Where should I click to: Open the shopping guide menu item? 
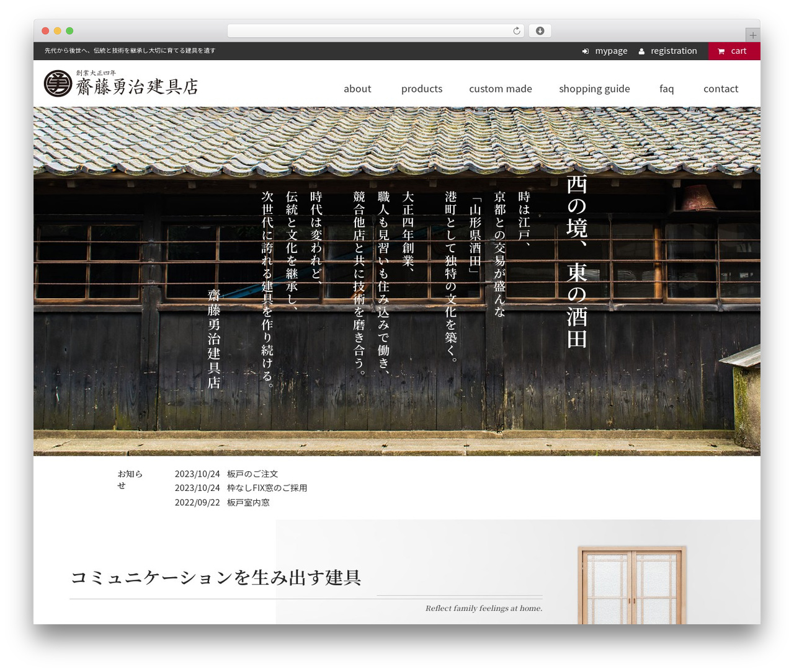[594, 89]
